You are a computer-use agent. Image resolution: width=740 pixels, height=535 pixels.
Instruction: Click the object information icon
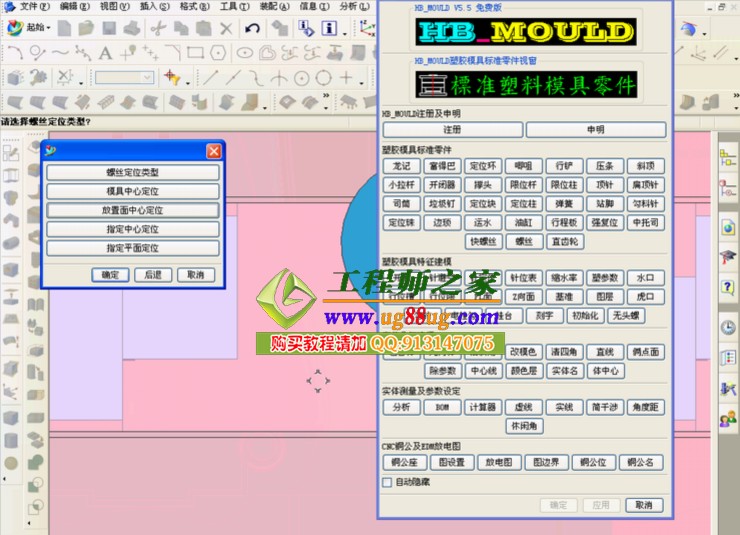click(x=305, y=29)
